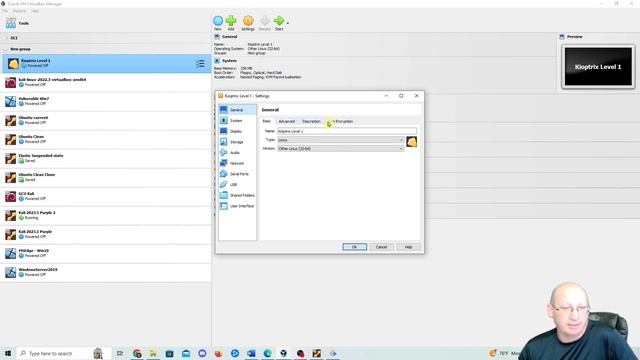640x360 pixels.
Task: Select the GCU Kali VM
Action: pos(106,196)
